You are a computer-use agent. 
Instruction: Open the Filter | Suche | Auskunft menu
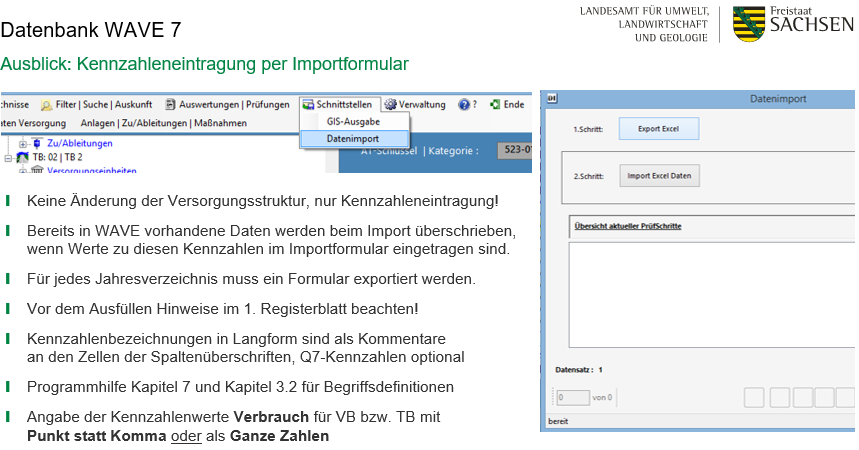[97, 104]
